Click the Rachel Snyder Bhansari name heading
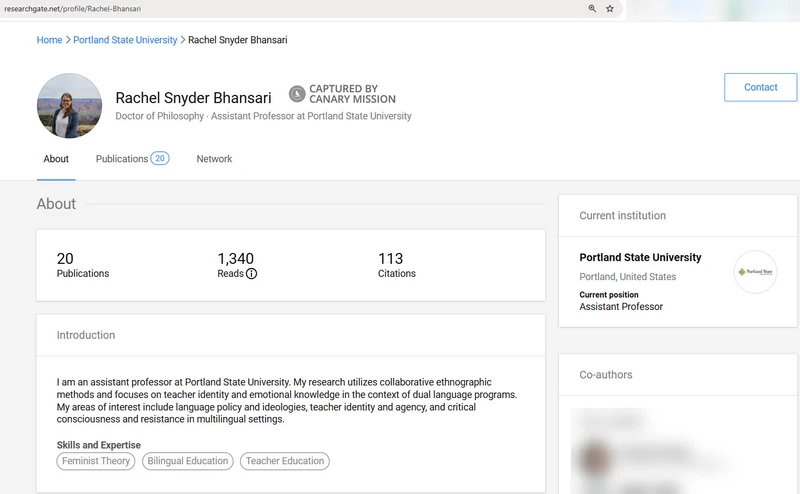Screen dimensions: 800x494 [x=193, y=97]
